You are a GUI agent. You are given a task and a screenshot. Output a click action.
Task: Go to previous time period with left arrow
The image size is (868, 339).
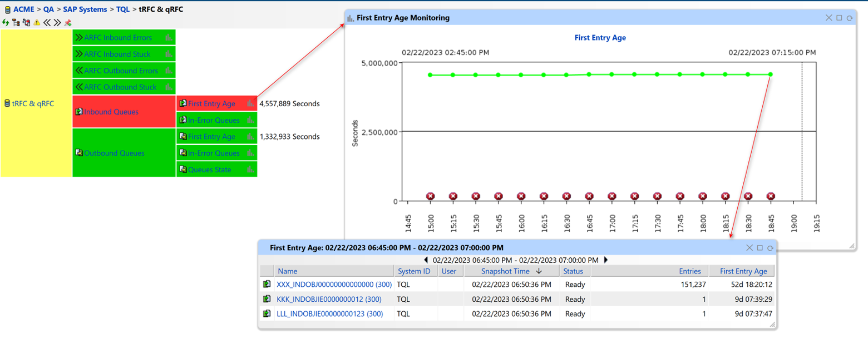coord(426,260)
